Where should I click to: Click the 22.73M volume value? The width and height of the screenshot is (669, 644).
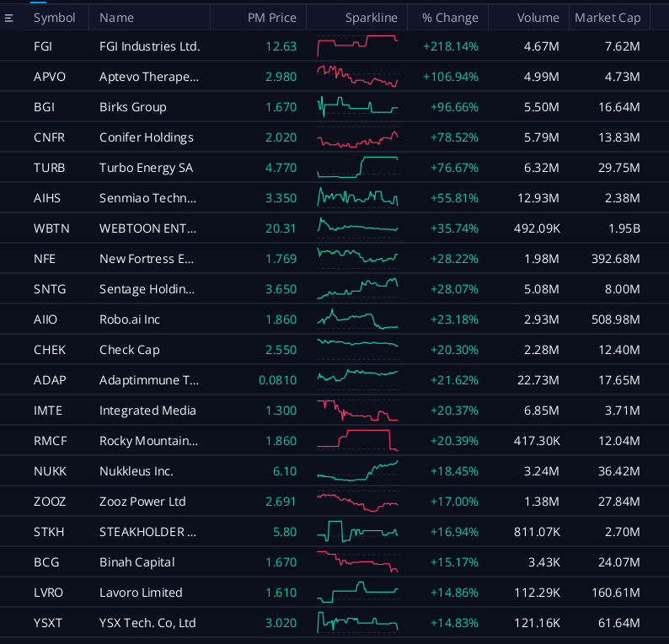coord(538,379)
